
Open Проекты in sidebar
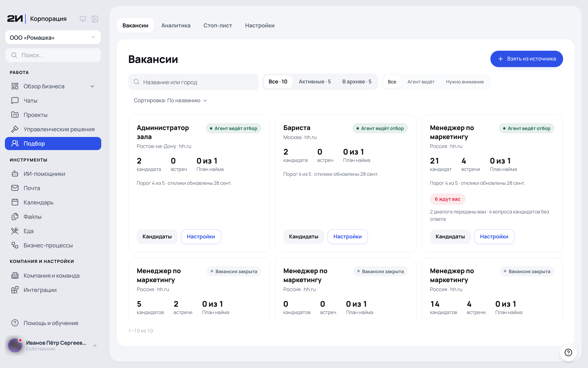[x=53, y=115]
